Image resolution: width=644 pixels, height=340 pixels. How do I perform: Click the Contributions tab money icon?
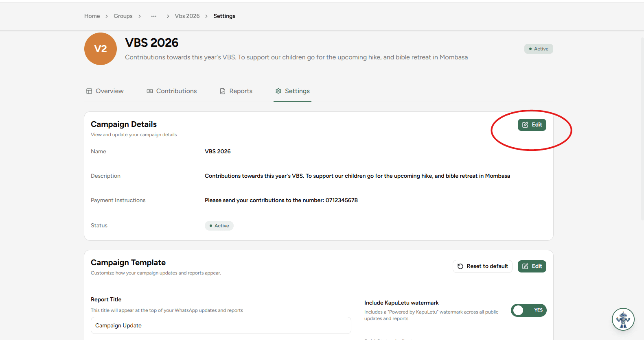coord(150,91)
